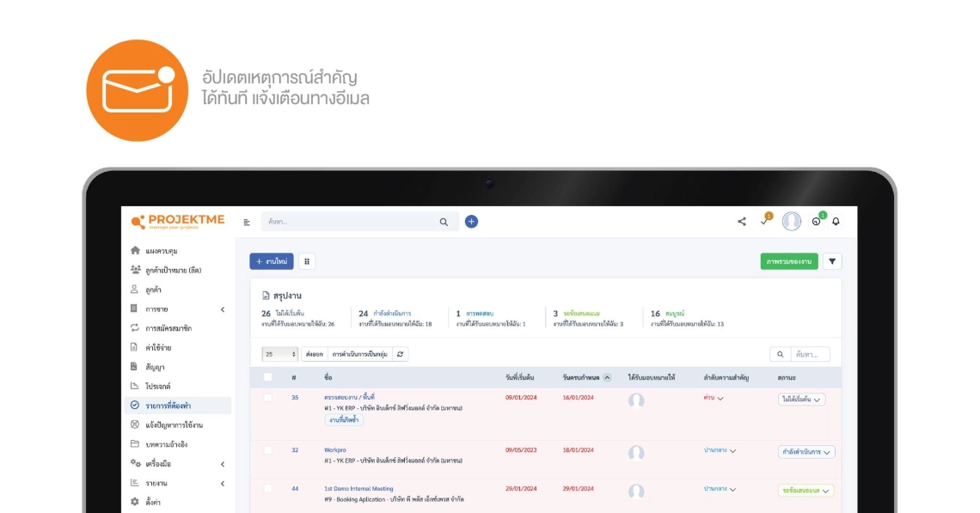The width and height of the screenshot is (980, 513).
Task: Tick the select-all checkbox in table header
Action: coord(267,377)
